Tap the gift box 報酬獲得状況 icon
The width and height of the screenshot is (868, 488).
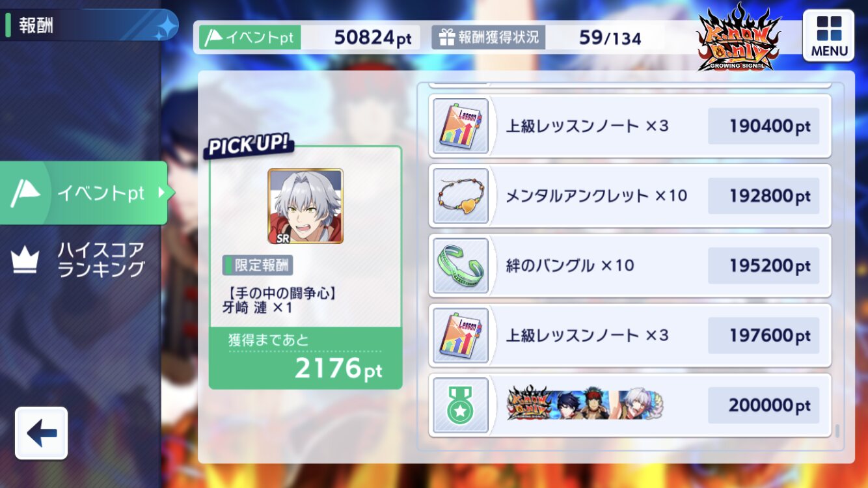click(x=446, y=38)
